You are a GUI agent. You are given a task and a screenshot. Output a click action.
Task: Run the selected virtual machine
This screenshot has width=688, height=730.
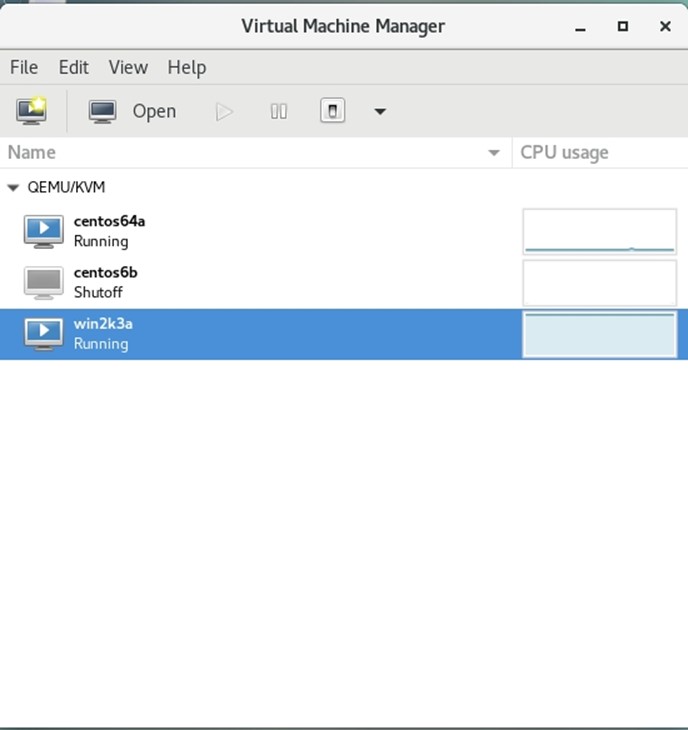[x=224, y=112]
